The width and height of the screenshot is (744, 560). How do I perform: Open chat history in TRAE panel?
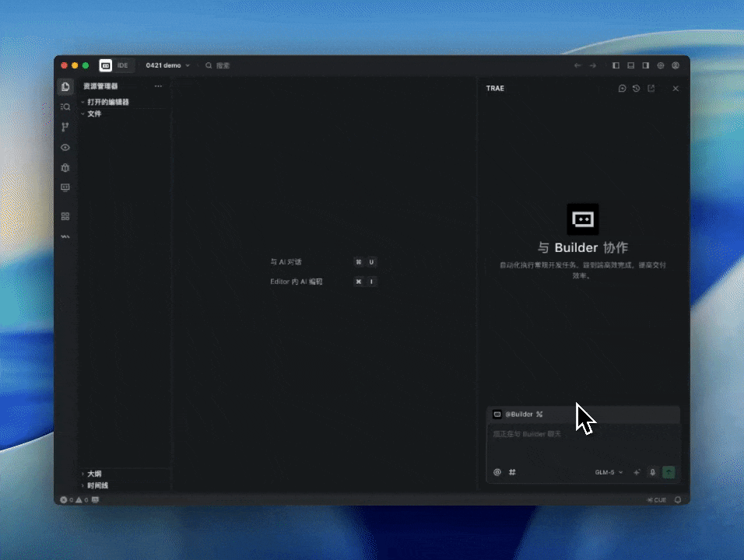point(636,89)
